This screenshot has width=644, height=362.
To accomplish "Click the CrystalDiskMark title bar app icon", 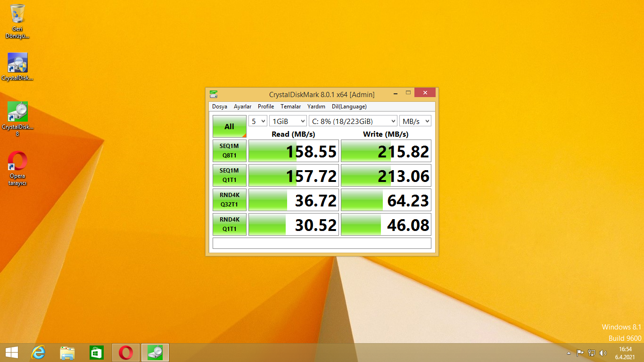I will (x=214, y=94).
